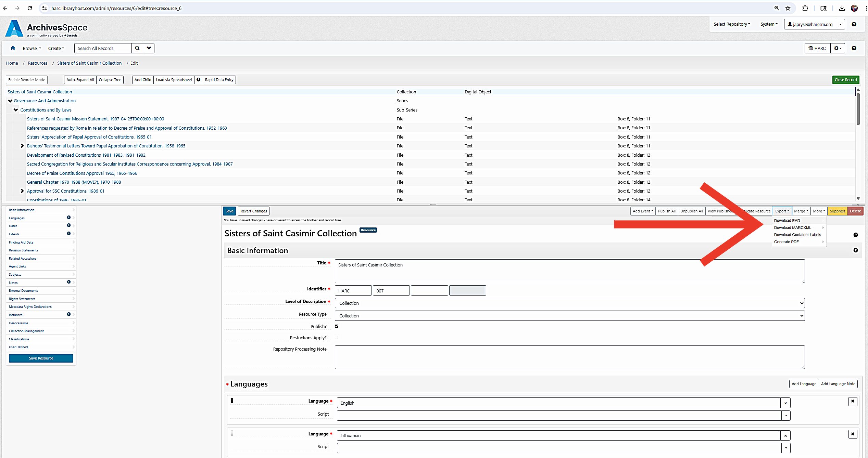Delete the Lithuanian language subrecord
This screenshot has width=868, height=458.
tap(853, 434)
